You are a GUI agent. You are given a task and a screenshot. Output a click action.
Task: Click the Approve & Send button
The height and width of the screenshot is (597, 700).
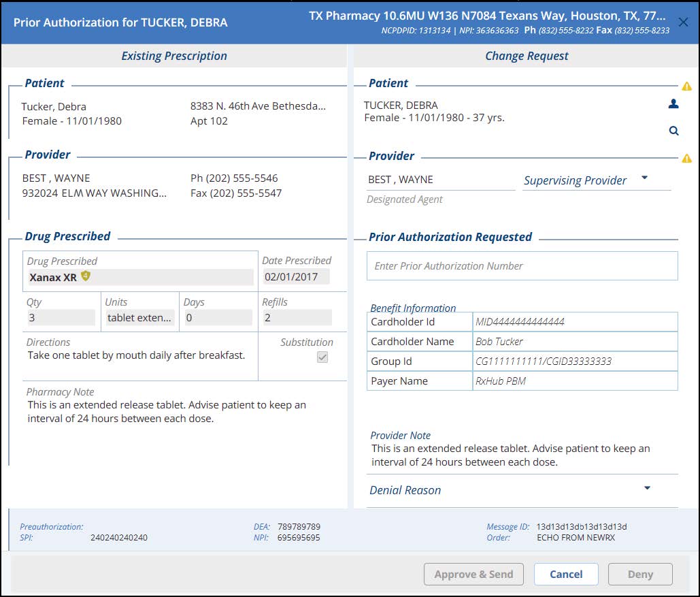pyautogui.click(x=473, y=574)
